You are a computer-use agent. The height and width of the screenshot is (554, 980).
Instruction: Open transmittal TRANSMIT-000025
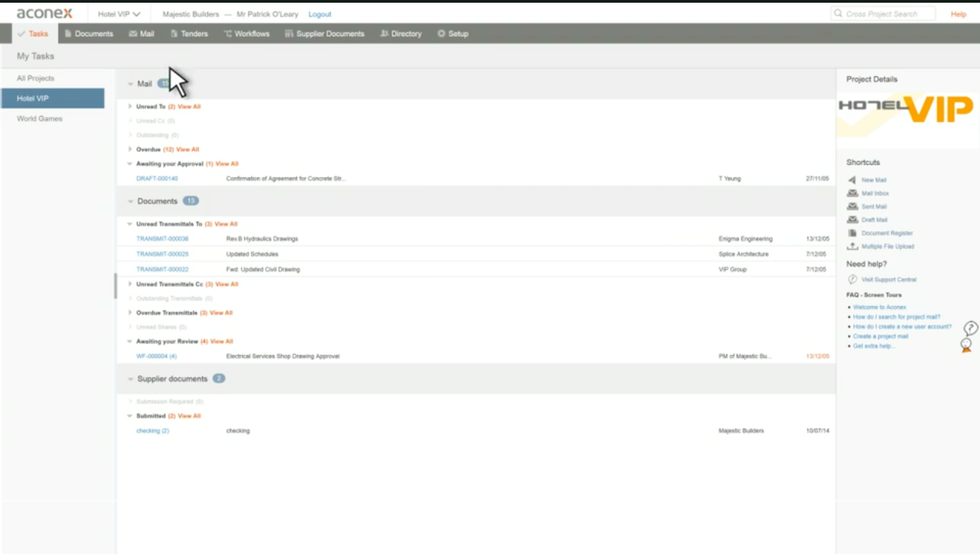coord(163,254)
